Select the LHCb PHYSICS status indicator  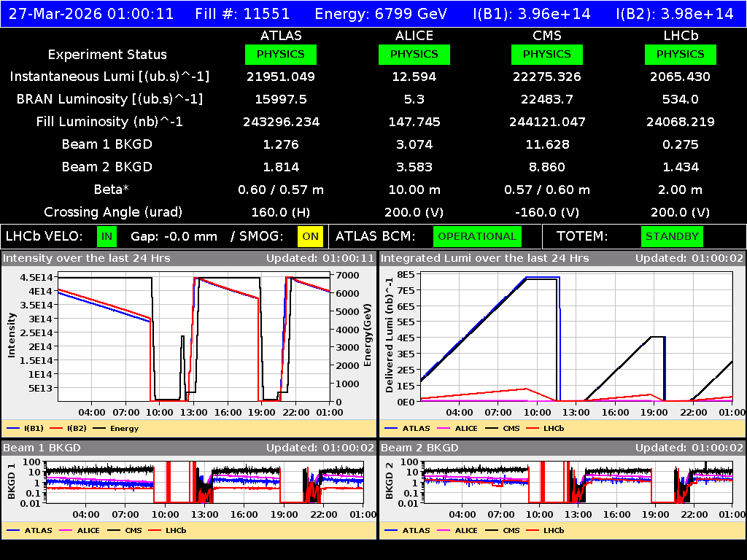tap(680, 54)
